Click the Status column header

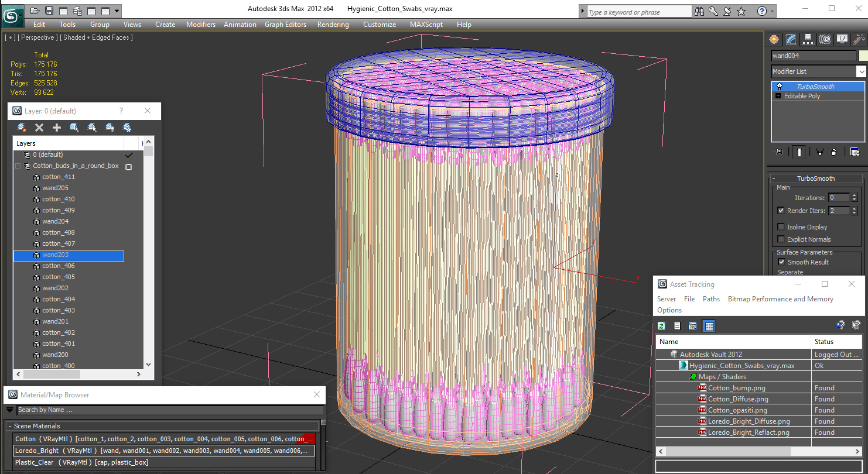836,342
